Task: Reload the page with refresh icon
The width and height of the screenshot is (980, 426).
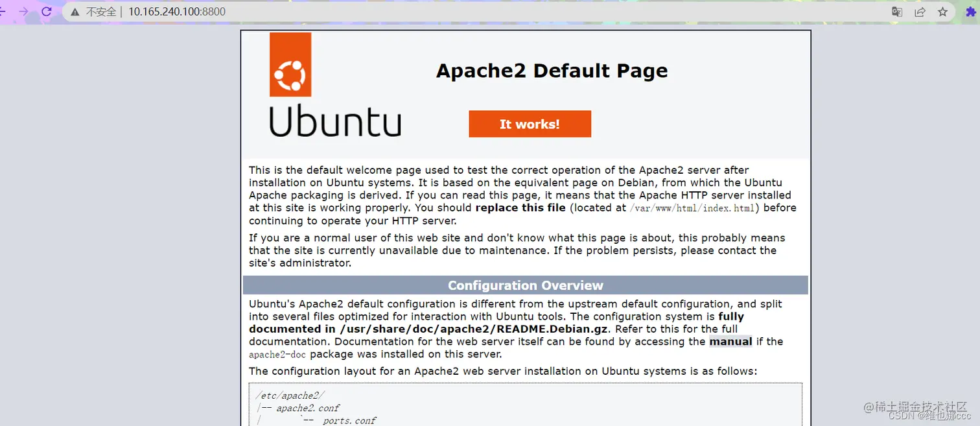Action: pyautogui.click(x=46, y=12)
